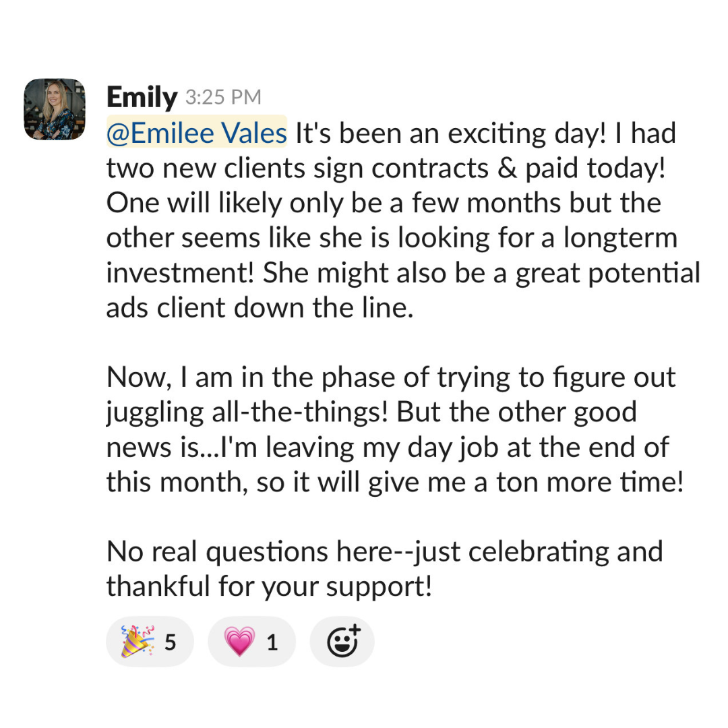Click the phrase "ads client down the line"
Image resolution: width=728 pixels, height=728 pixels.
tap(257, 308)
